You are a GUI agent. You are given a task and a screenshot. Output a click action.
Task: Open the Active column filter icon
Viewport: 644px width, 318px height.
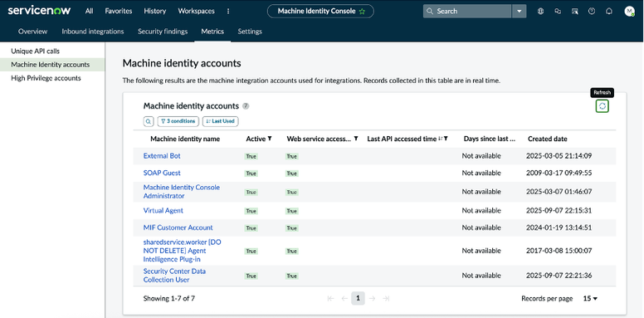click(270, 139)
